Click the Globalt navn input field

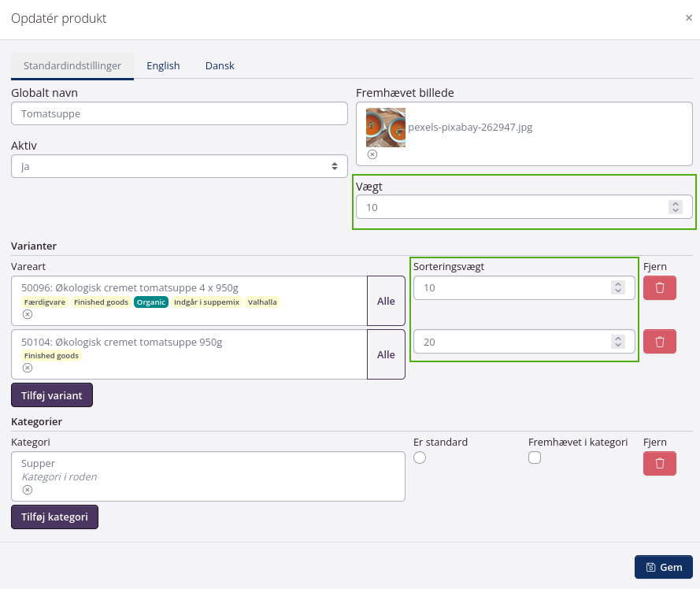(180, 113)
